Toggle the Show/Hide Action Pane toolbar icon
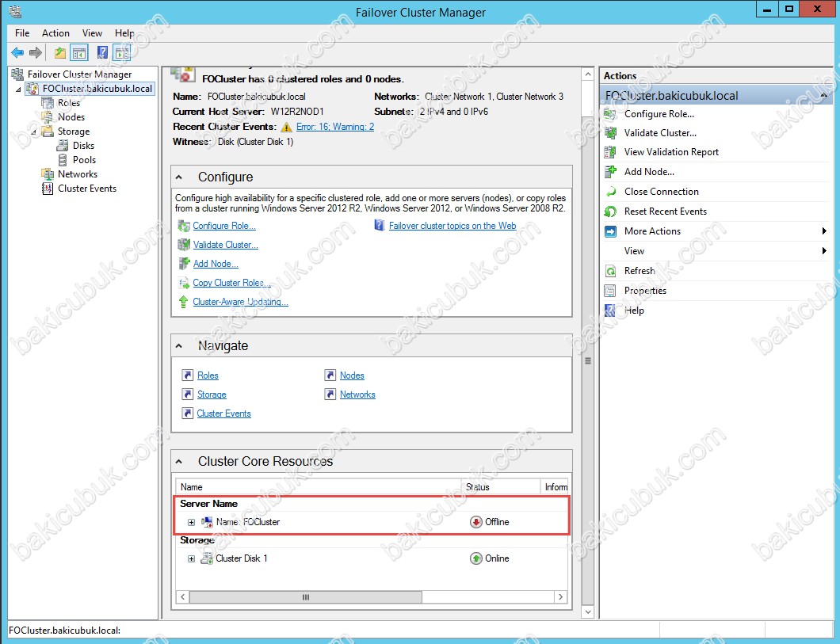This screenshot has width=840, height=644. [x=122, y=52]
